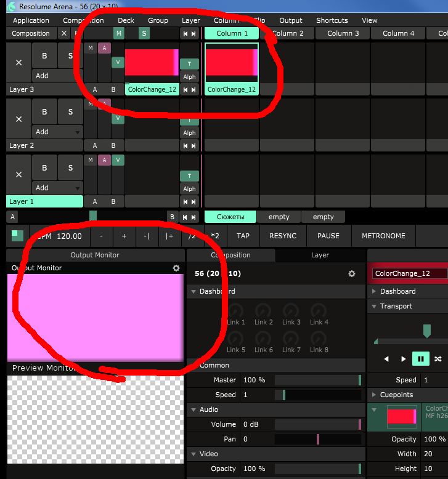The height and width of the screenshot is (479, 448).
Task: Open the composition panel gear settings
Action: [x=351, y=273]
